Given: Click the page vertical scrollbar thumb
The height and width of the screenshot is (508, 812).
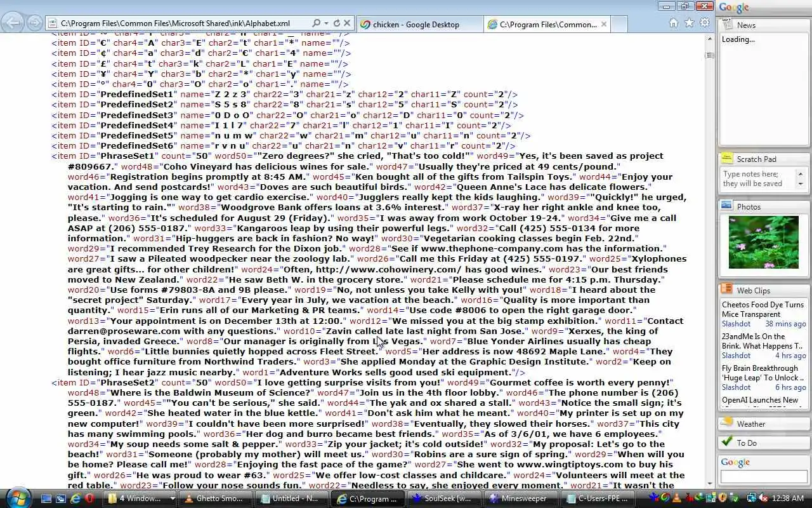Looking at the screenshot, I should pos(710,55).
